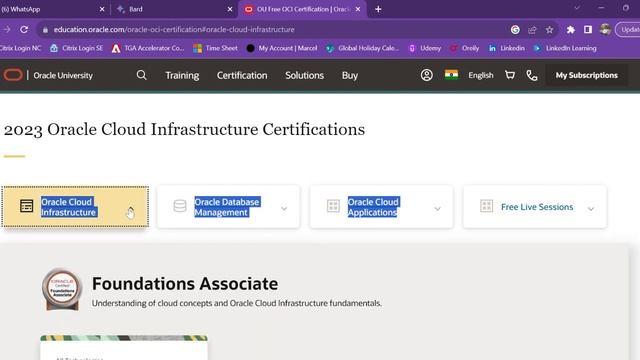Click the forward navigation arrow
The image size is (640, 360).
click(x=7, y=29)
